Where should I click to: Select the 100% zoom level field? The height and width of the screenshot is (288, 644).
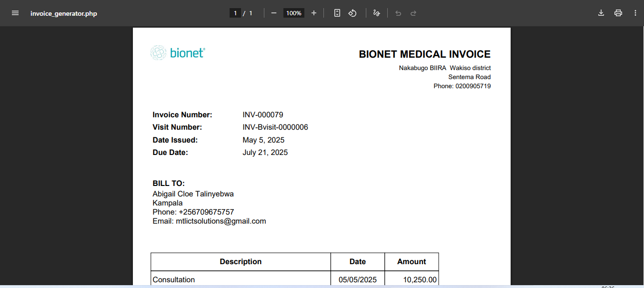[294, 13]
